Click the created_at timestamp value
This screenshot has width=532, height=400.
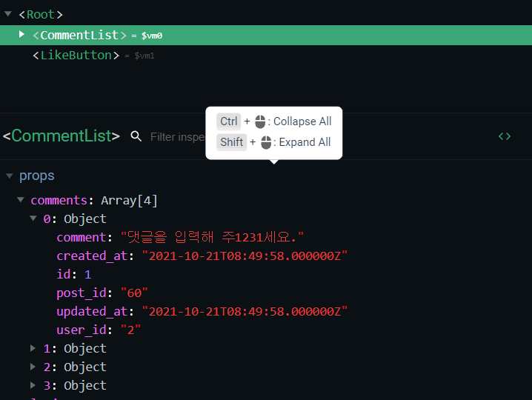point(245,256)
